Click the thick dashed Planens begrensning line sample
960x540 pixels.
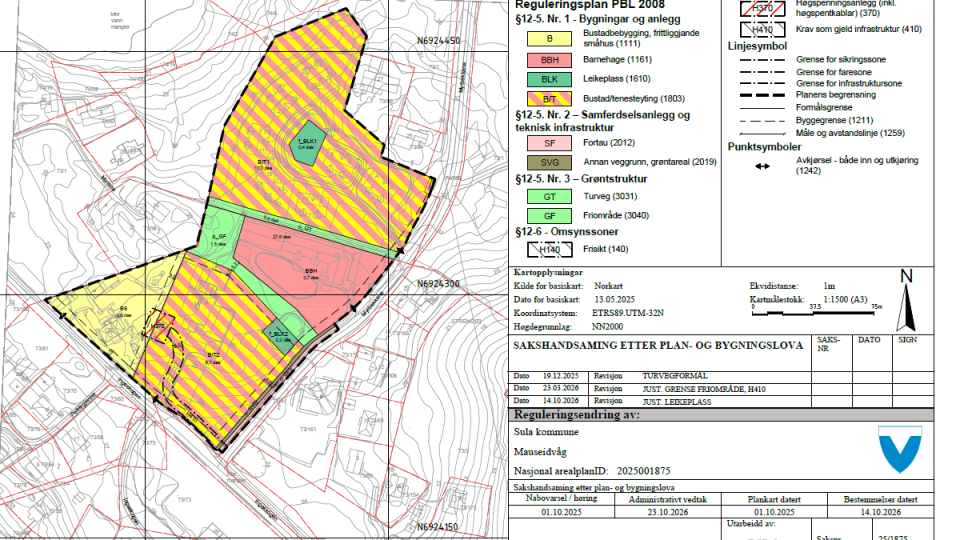coord(762,96)
